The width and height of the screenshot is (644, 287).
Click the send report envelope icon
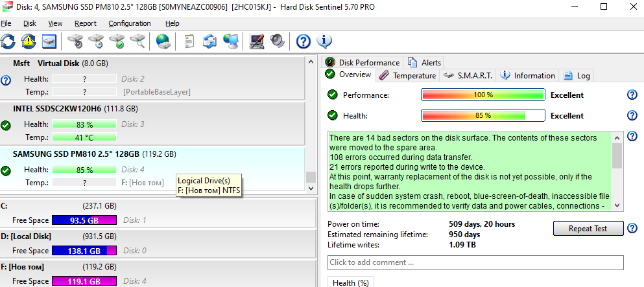[210, 41]
